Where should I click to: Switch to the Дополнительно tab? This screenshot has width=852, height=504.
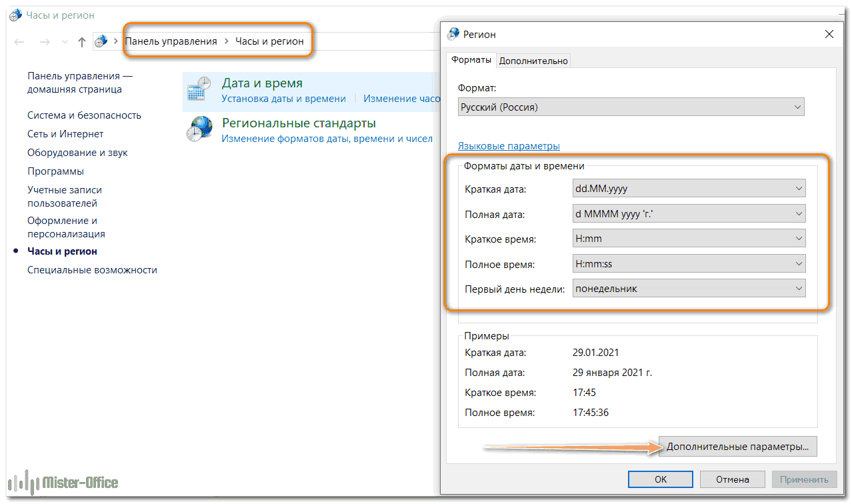(x=533, y=61)
